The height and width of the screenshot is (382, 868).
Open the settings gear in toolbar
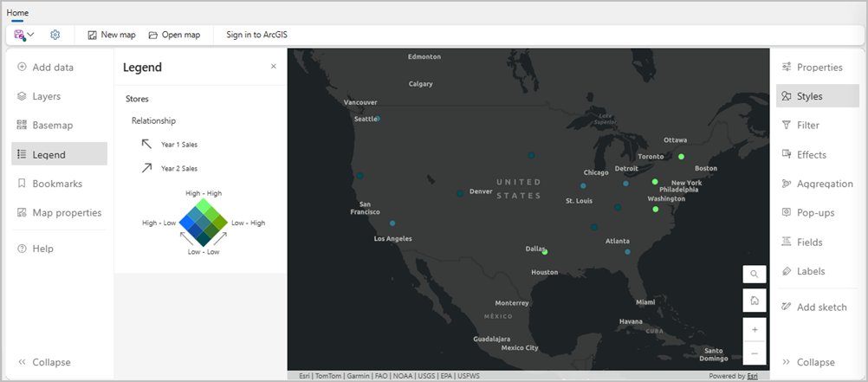tap(55, 35)
